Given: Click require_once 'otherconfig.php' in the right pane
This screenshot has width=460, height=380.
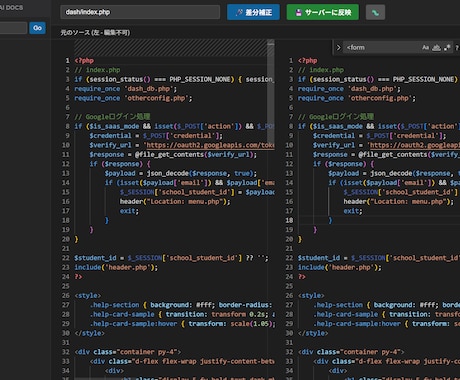Looking at the screenshot, I should coord(357,98).
